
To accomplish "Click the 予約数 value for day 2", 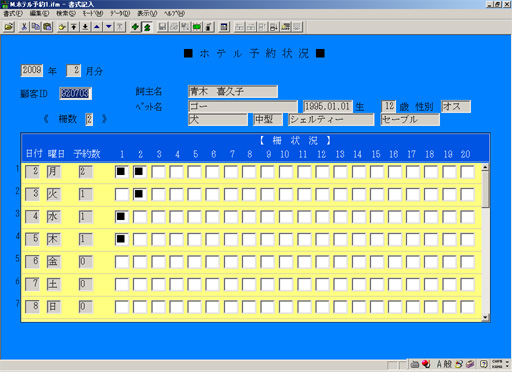I will 86,172.
